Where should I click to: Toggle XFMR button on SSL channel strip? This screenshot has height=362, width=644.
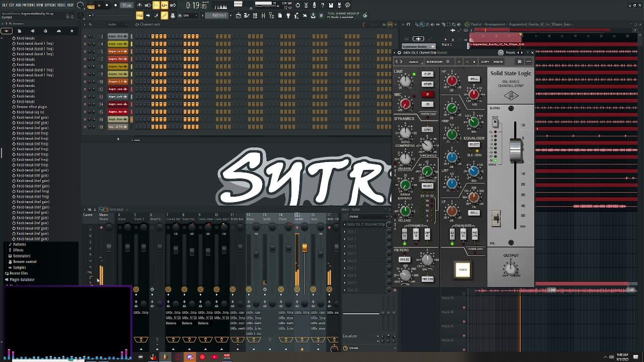(x=427, y=84)
